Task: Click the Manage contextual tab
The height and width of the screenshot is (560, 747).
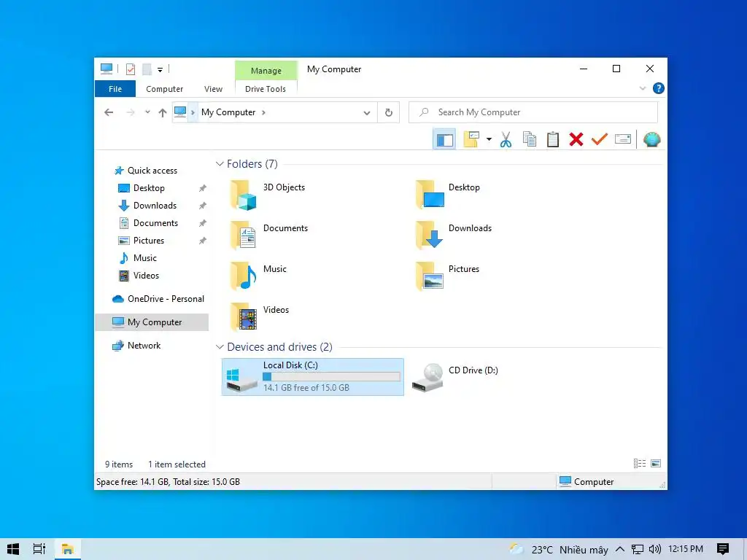Action: pyautogui.click(x=266, y=71)
